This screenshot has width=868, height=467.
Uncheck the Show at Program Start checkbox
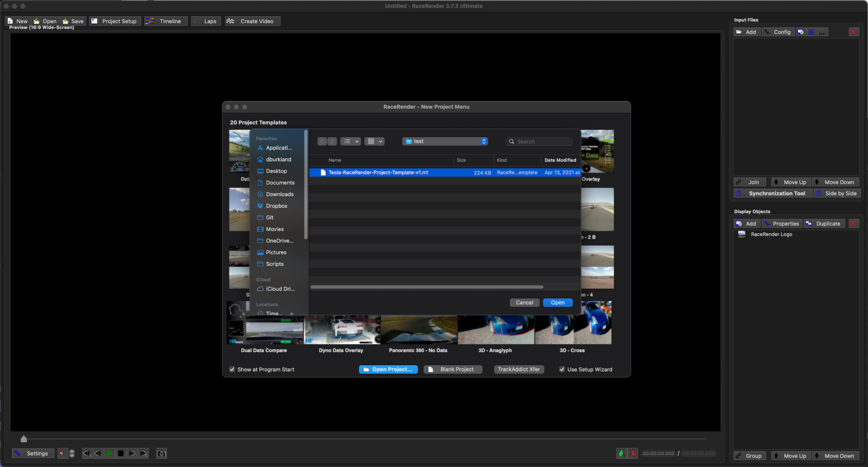tap(232, 369)
